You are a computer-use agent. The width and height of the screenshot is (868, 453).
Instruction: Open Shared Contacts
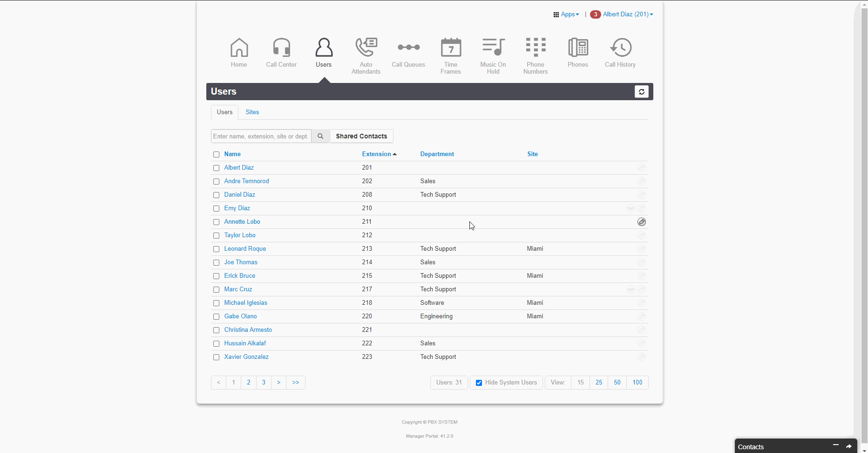click(361, 136)
